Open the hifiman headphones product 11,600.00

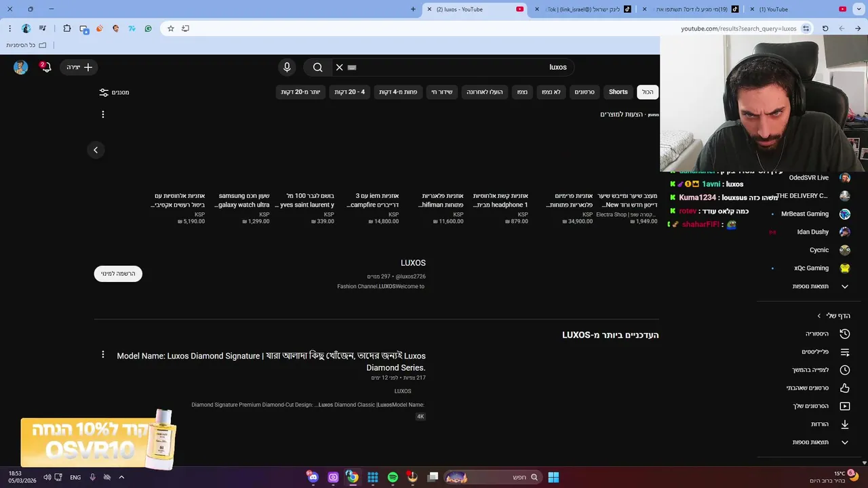pyautogui.click(x=441, y=200)
